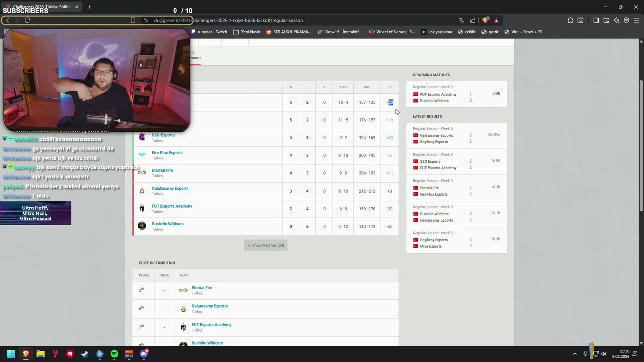Click the highlighted +22 round difference value
The height and width of the screenshot is (362, 644).
tap(390, 102)
